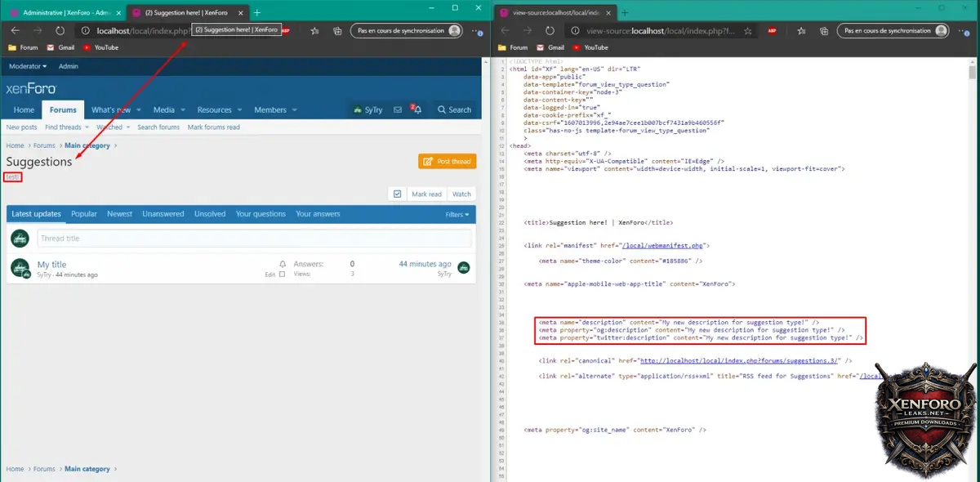Open the Moderator dropdown menu
The height and width of the screenshot is (482, 980).
28,66
